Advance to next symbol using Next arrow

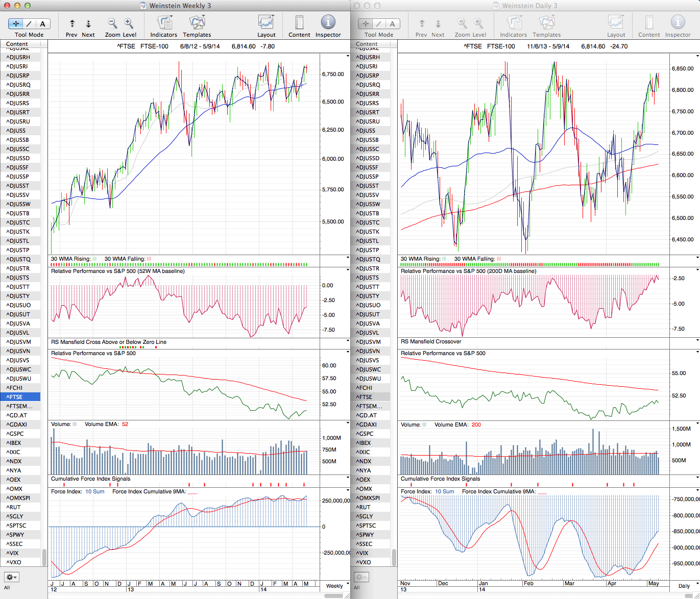[x=88, y=24]
